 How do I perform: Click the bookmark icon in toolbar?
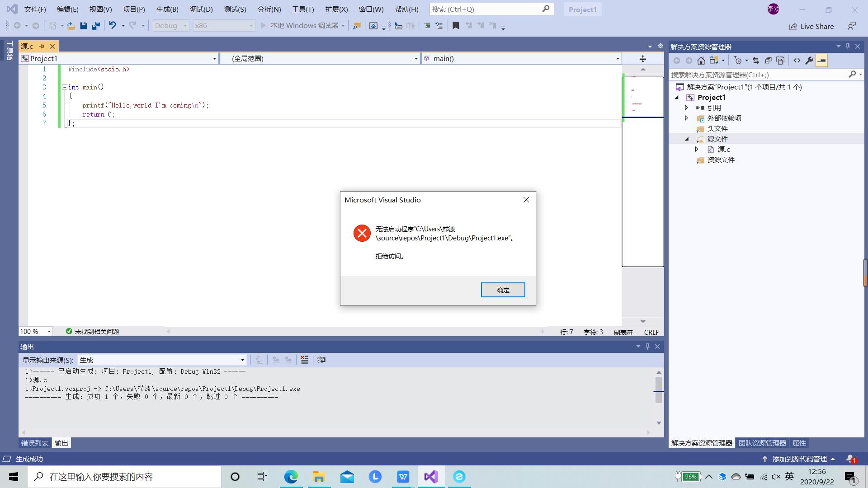(456, 26)
